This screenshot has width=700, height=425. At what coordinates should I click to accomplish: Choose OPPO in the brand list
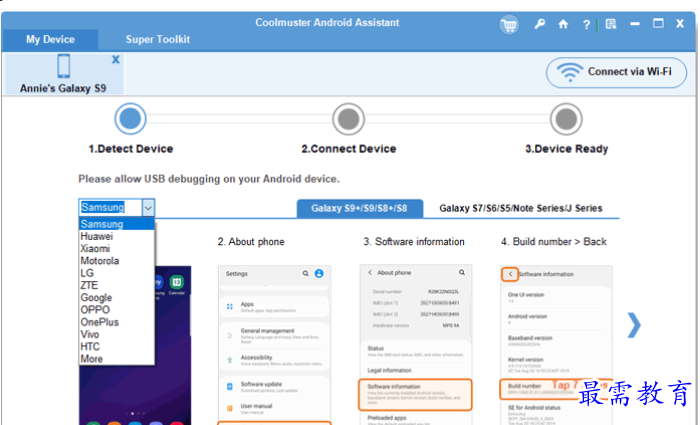click(117, 310)
